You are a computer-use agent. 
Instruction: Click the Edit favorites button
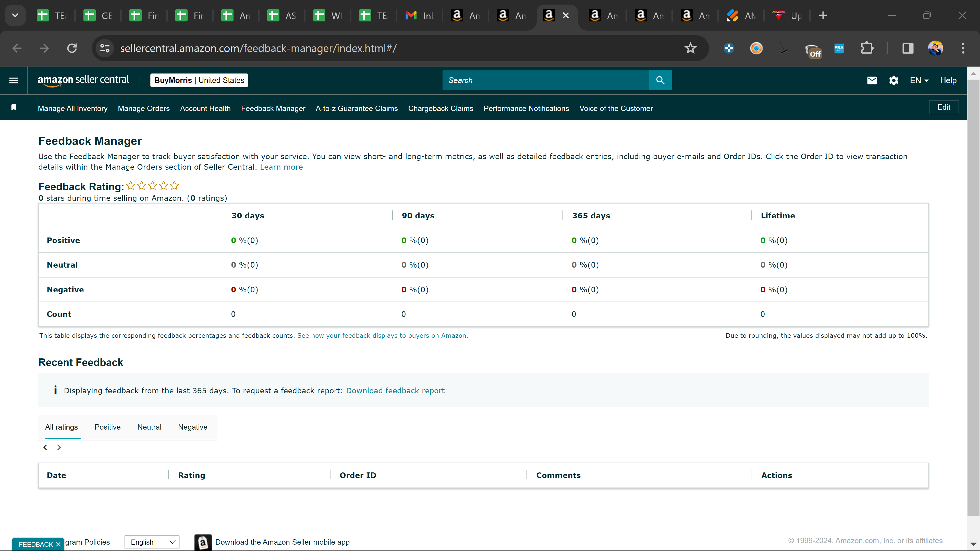[944, 107]
